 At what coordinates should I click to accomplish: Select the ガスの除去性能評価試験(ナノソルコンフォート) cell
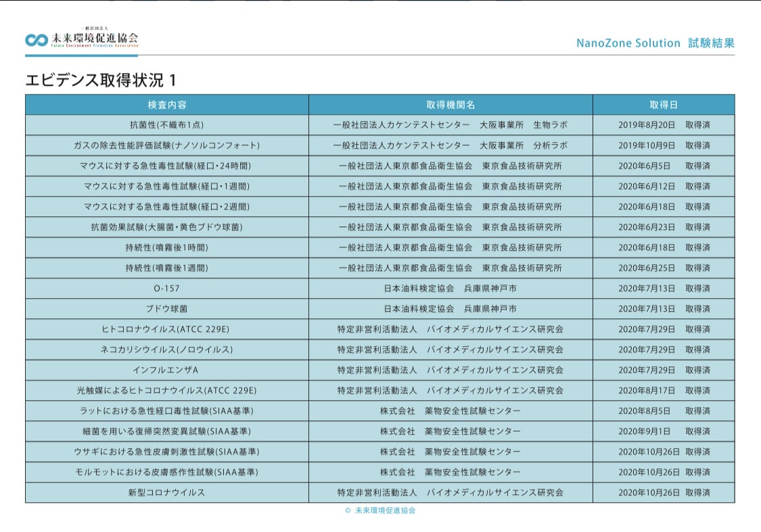tap(167, 145)
